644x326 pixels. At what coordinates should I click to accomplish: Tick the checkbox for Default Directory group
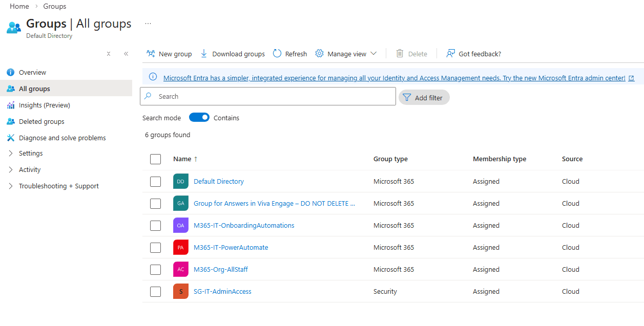[x=155, y=182]
